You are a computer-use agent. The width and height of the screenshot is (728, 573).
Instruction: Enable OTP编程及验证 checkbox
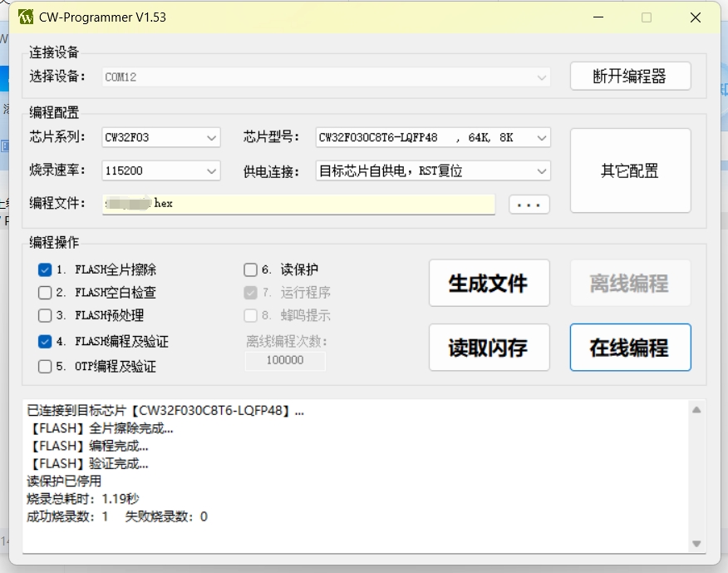coord(45,366)
